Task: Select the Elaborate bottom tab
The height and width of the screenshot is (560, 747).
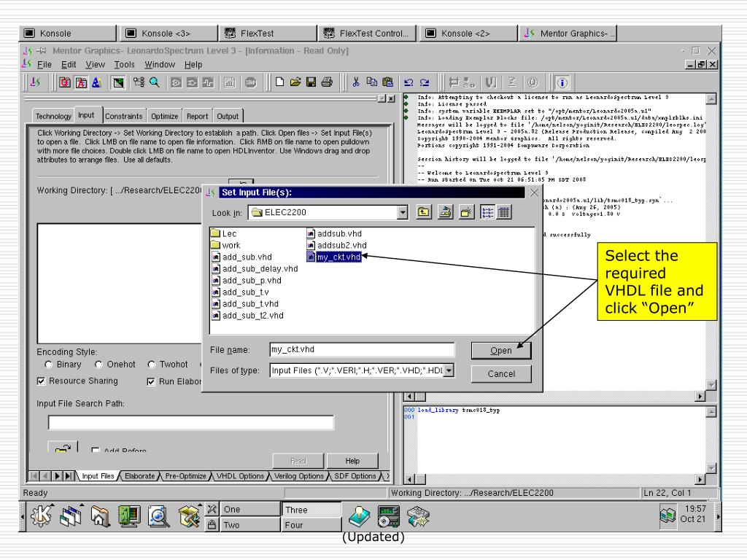Action: 139,475
